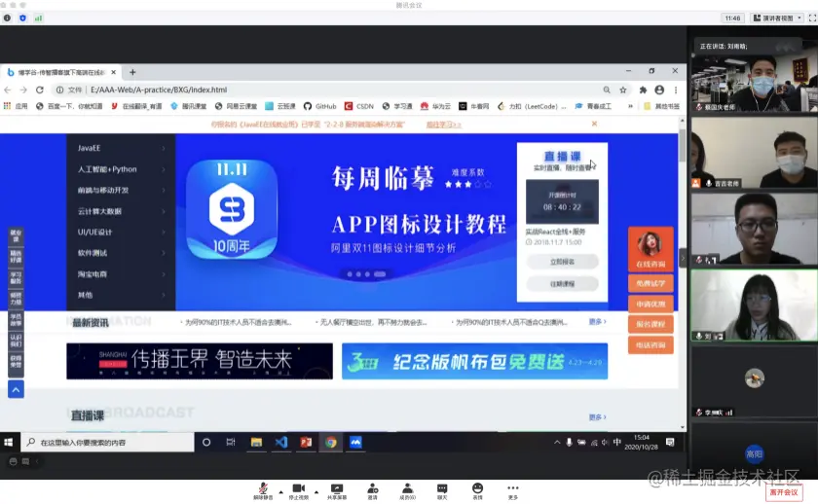Open Chrome in the taskbar
Image resolution: width=818 pixels, height=504 pixels.
[331, 443]
